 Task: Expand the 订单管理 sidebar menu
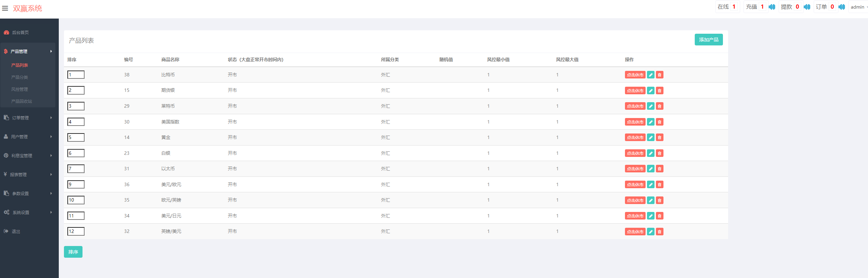tap(28, 118)
